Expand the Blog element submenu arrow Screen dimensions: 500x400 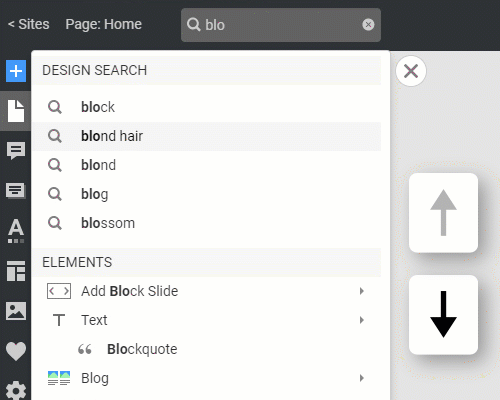pos(362,378)
